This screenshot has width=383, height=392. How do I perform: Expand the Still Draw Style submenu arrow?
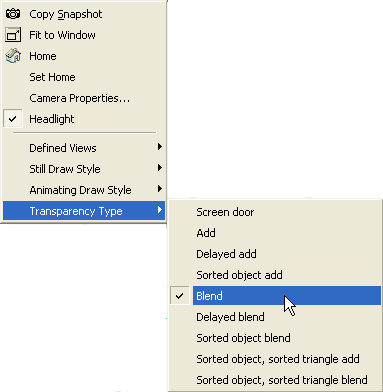click(160, 168)
